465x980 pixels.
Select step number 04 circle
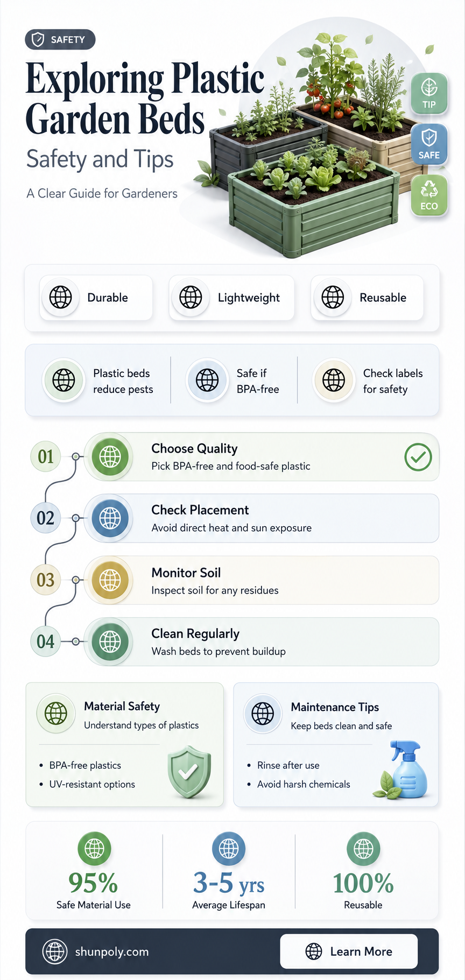(x=46, y=641)
